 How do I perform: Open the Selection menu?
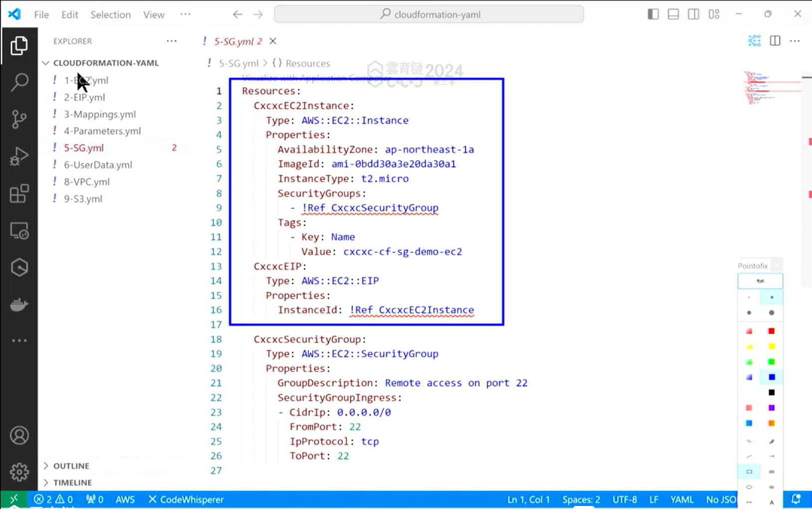110,14
